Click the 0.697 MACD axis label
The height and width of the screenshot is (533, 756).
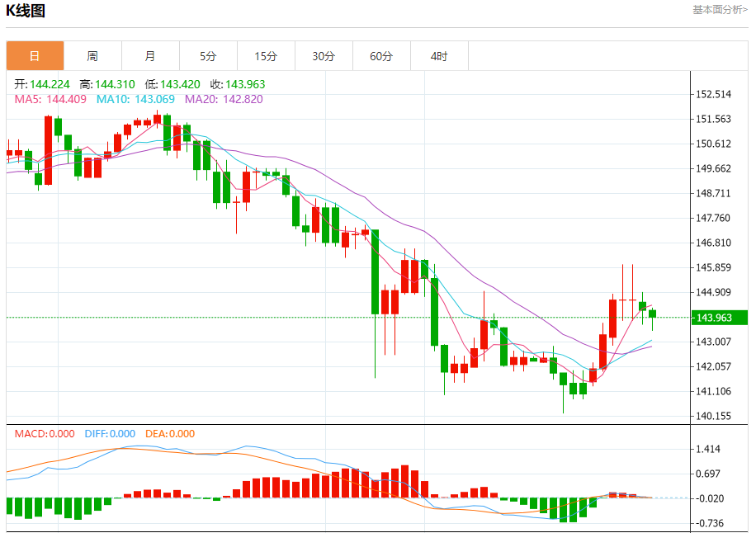(708, 474)
